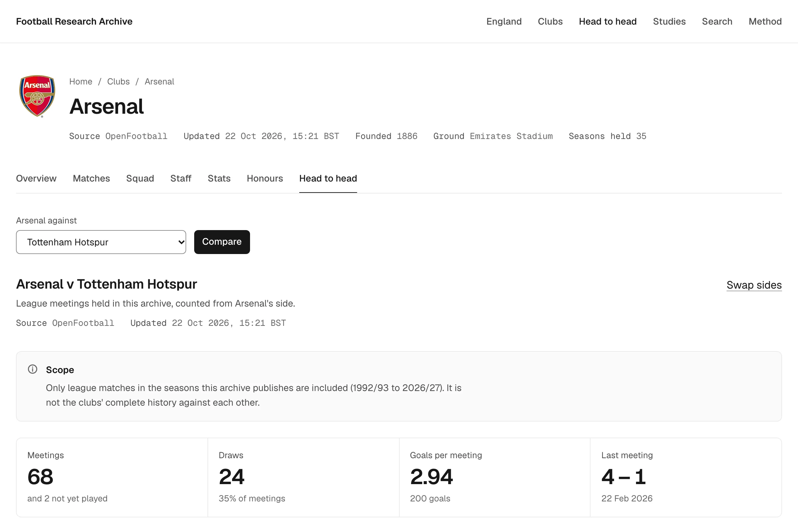Switch to the Honours tab
This screenshot has width=798, height=532.
(265, 179)
